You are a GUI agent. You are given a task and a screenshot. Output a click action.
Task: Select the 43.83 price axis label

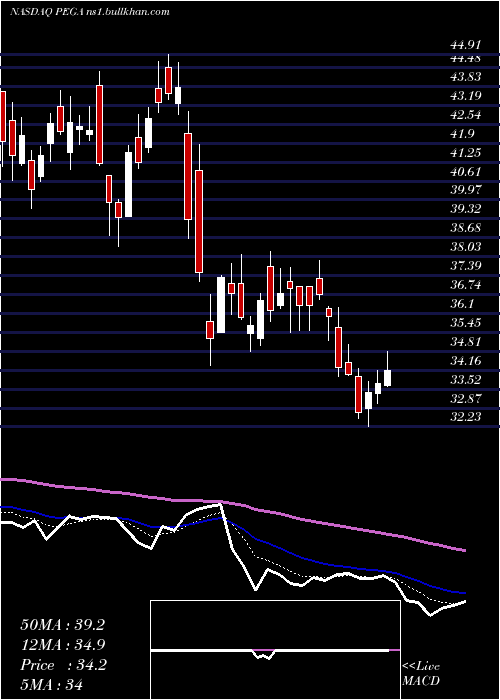465,77
